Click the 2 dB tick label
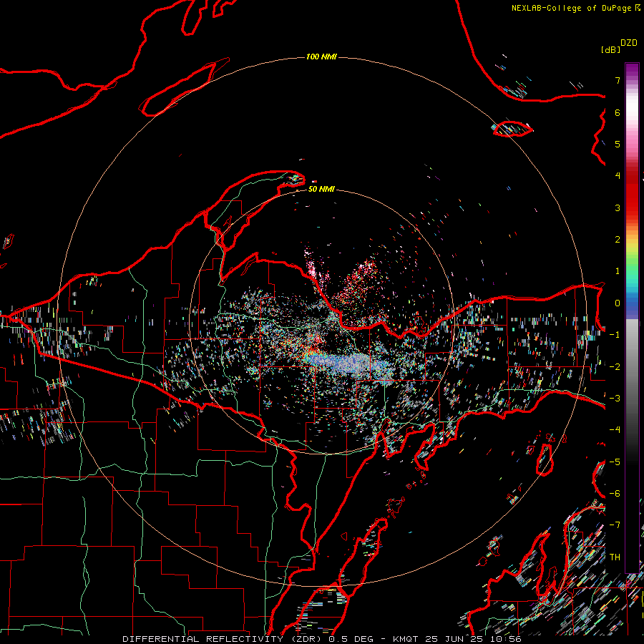Screen dimensions: 644x644 click(x=618, y=240)
